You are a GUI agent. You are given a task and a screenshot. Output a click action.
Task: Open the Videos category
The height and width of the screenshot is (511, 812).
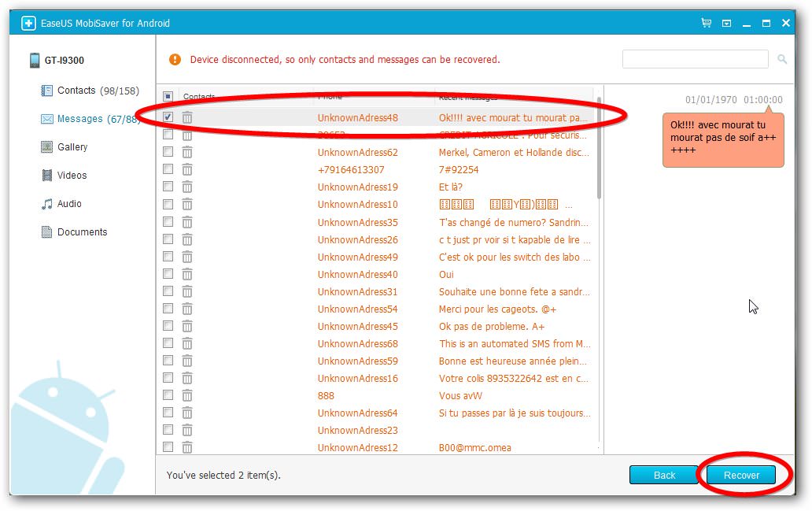point(64,175)
